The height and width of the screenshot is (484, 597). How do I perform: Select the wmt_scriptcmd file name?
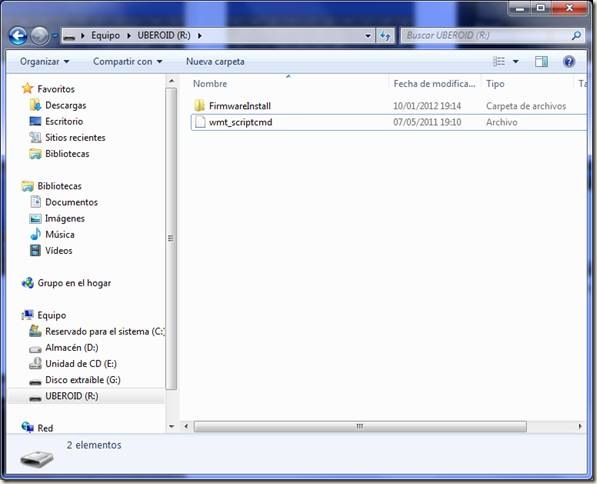click(x=241, y=122)
